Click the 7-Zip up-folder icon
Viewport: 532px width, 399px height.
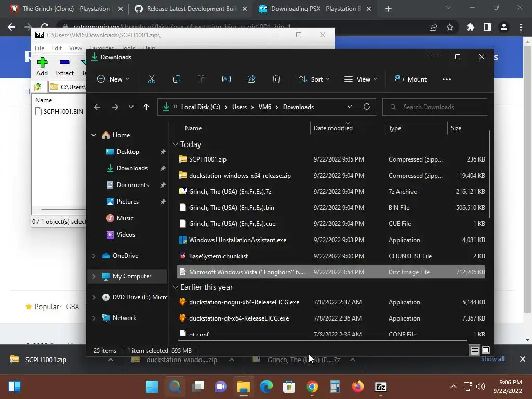pyautogui.click(x=38, y=87)
